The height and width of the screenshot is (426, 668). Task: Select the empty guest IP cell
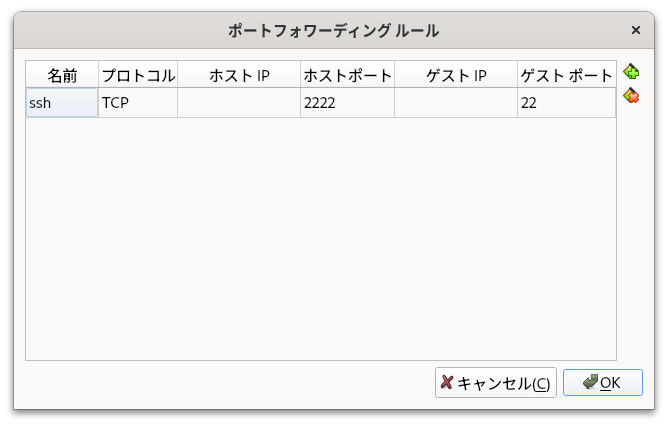point(456,103)
